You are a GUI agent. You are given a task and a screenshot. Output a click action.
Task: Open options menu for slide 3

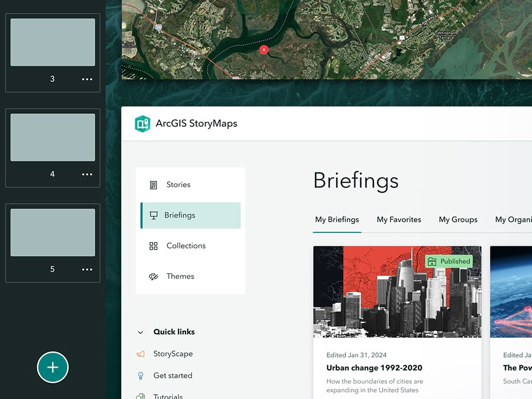click(87, 79)
